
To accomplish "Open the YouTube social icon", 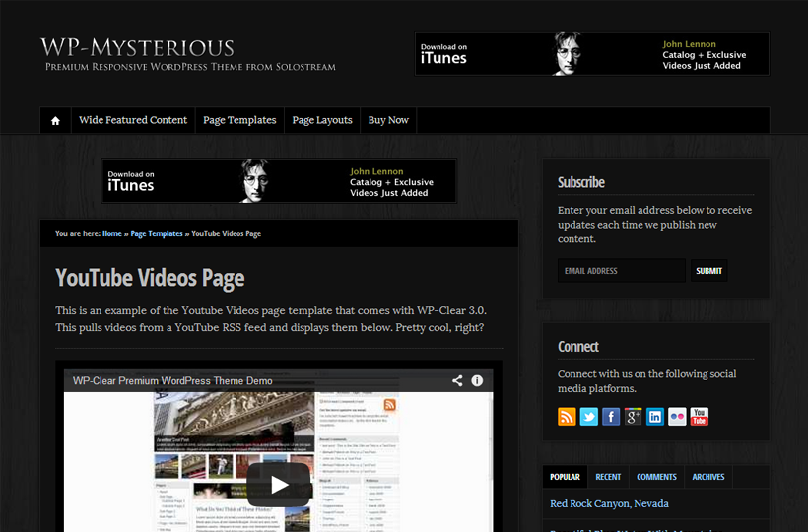I will tap(700, 416).
